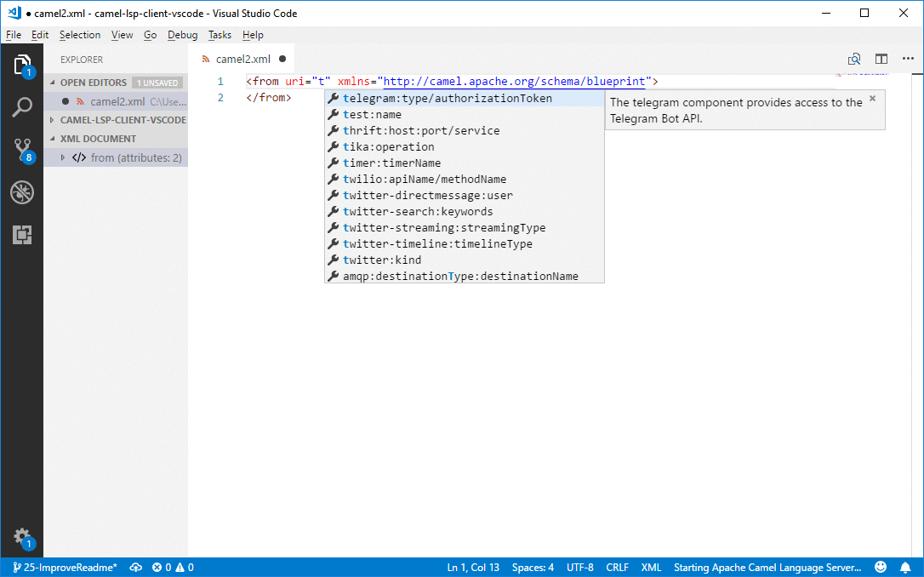This screenshot has width=924, height=577.
Task: Choose thrift:host:port/service suggestion
Action: point(465,131)
